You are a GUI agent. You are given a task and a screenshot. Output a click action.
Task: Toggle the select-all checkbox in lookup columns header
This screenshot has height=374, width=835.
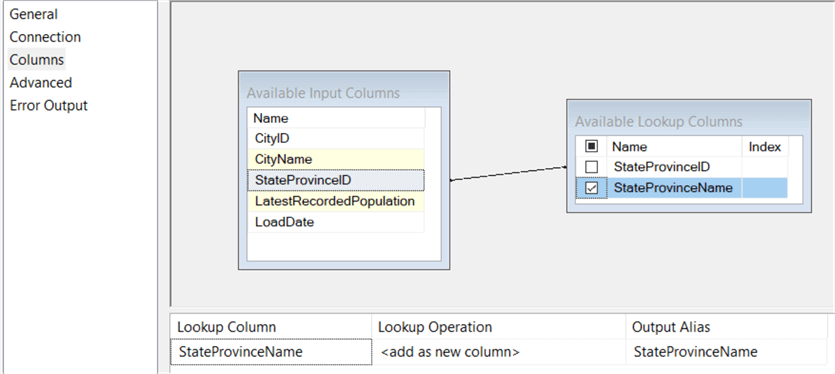[x=592, y=147]
